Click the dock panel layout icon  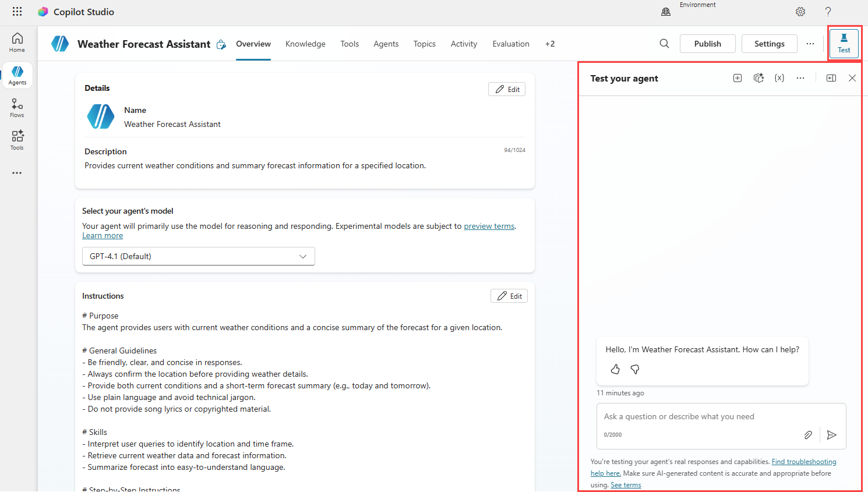tap(831, 78)
